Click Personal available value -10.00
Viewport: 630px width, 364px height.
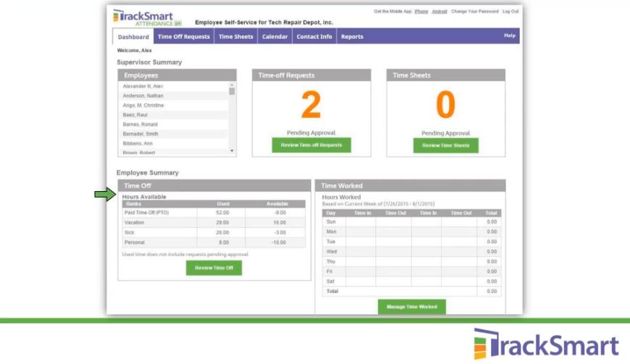(x=279, y=242)
